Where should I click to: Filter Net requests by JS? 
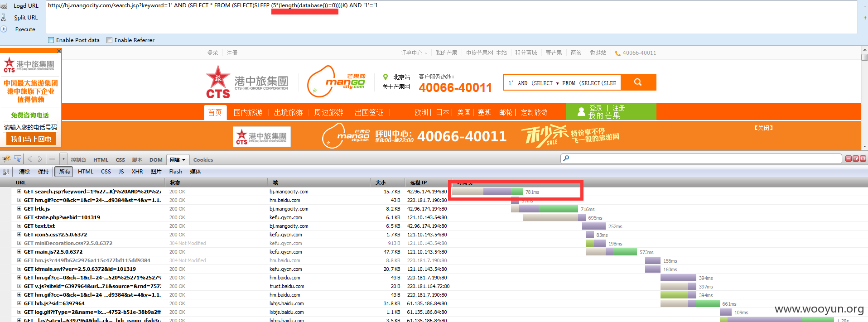(121, 172)
